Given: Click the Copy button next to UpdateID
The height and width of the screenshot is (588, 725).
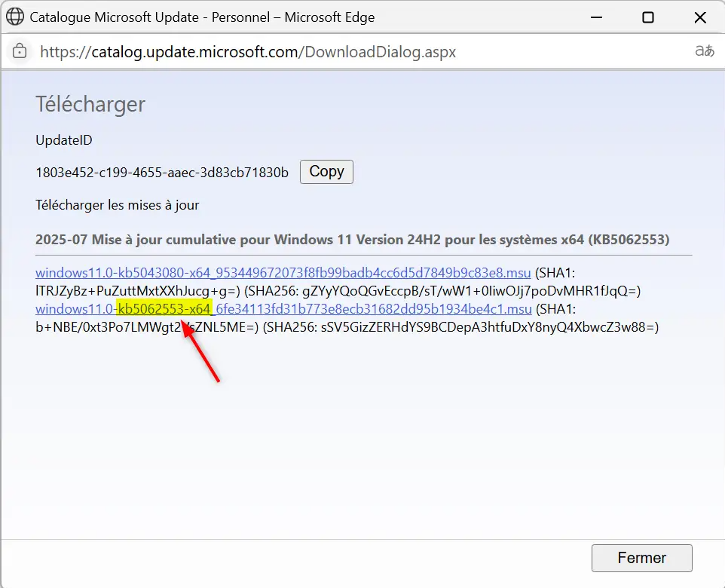Looking at the screenshot, I should [326, 172].
